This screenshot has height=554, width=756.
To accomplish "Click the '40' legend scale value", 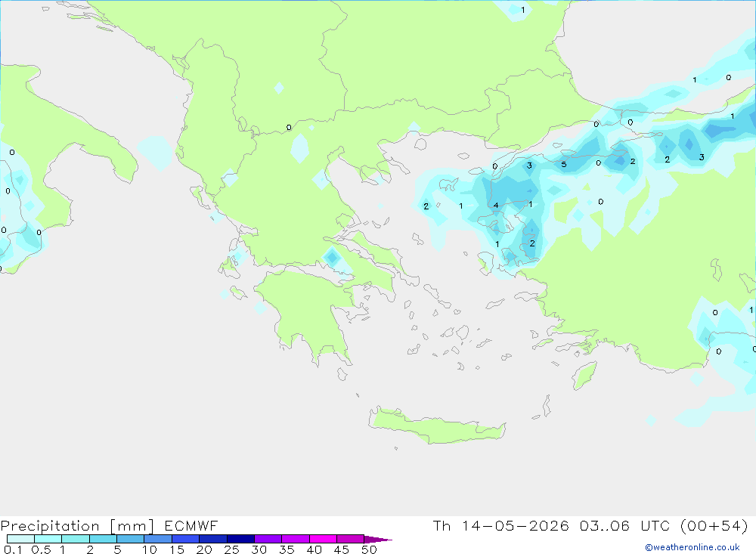I will [x=314, y=549].
